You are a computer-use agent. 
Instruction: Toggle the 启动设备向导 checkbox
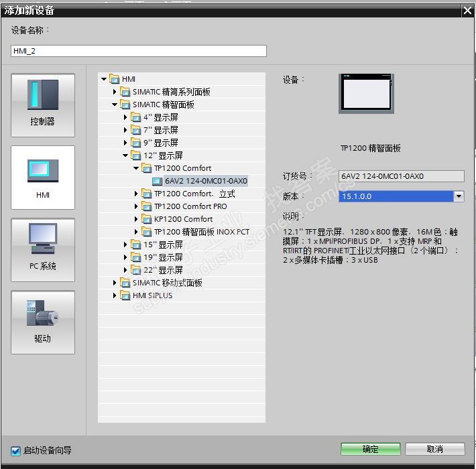15,451
